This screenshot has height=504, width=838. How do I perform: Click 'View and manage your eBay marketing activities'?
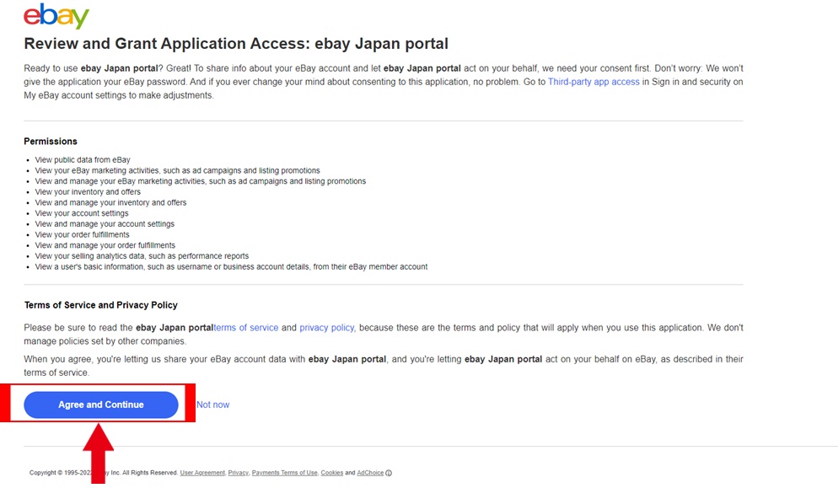pyautogui.click(x=201, y=181)
